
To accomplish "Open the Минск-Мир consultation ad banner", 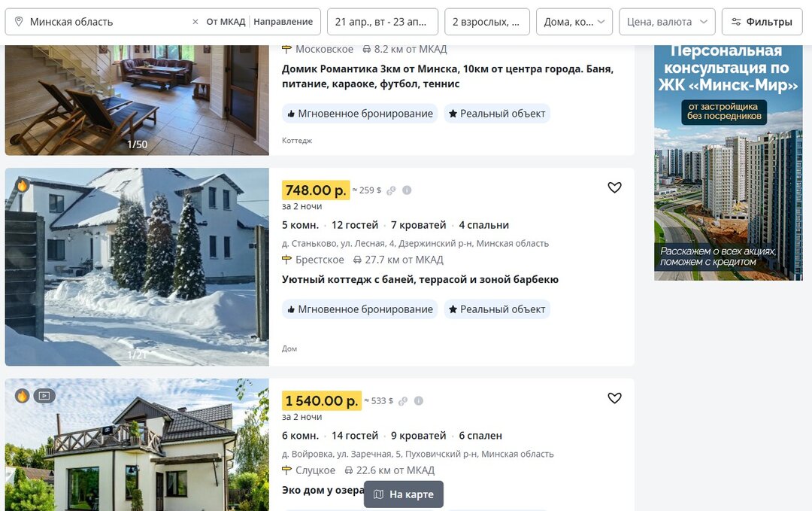I will coord(728,163).
